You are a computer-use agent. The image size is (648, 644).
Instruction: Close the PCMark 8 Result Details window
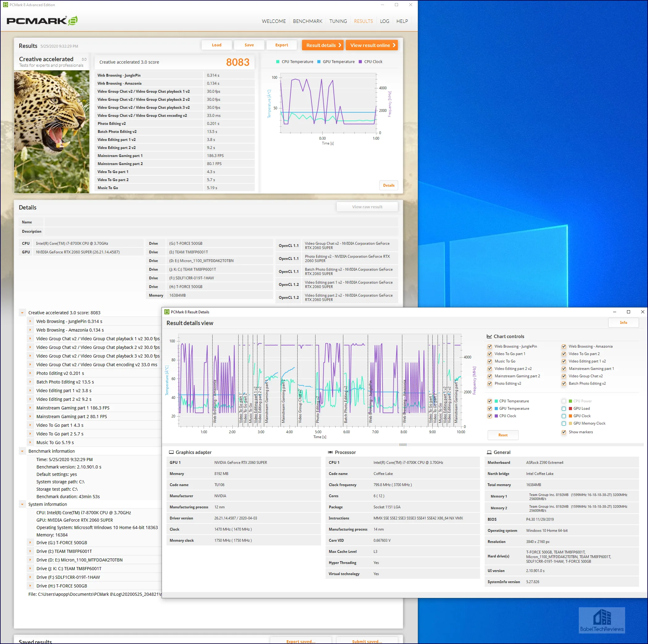(642, 311)
